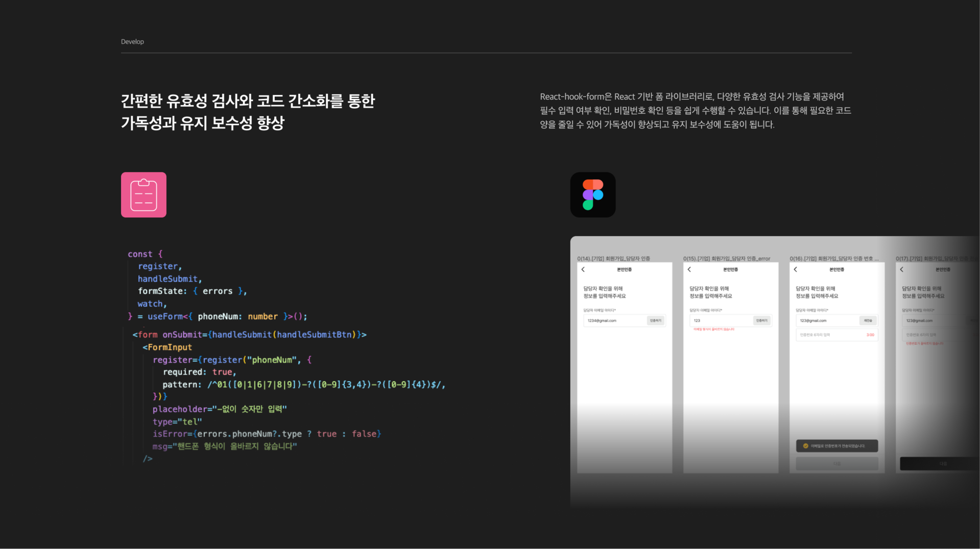The height and width of the screenshot is (549, 980).
Task: Click the form onSubmit code line
Action: pyautogui.click(x=250, y=335)
